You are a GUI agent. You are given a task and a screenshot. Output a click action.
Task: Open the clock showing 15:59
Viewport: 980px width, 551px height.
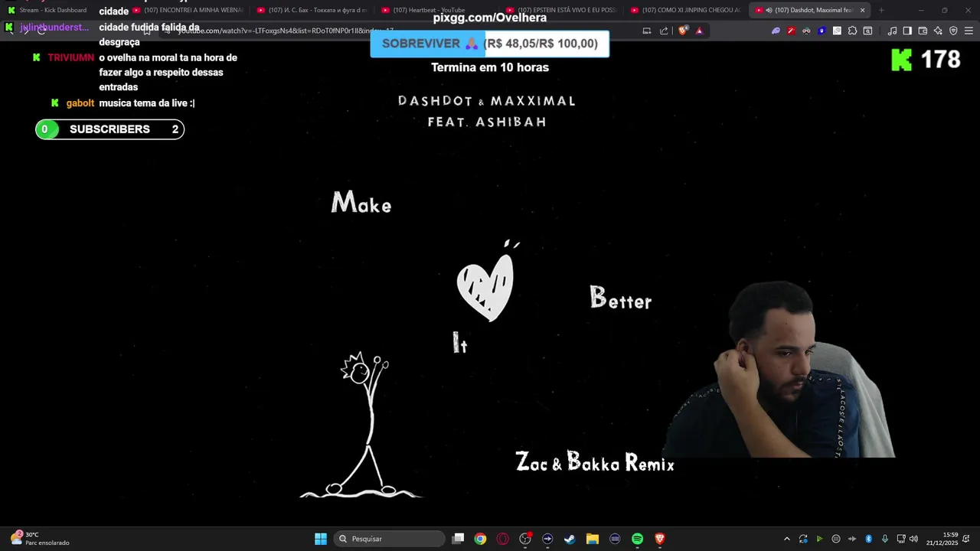(942, 539)
